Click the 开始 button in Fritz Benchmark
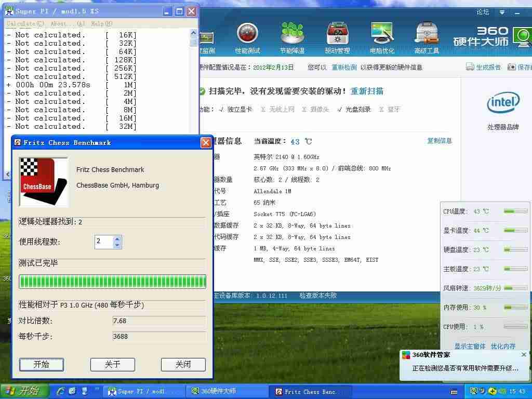The image size is (532, 399). [x=42, y=364]
